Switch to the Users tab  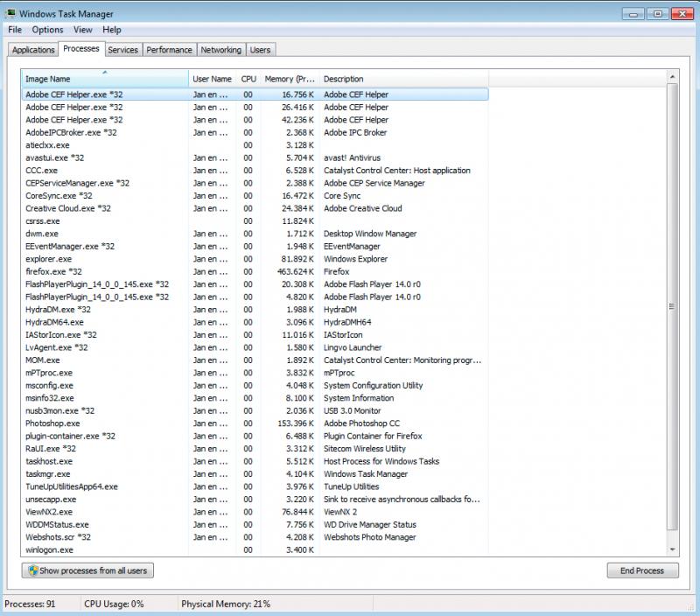260,50
